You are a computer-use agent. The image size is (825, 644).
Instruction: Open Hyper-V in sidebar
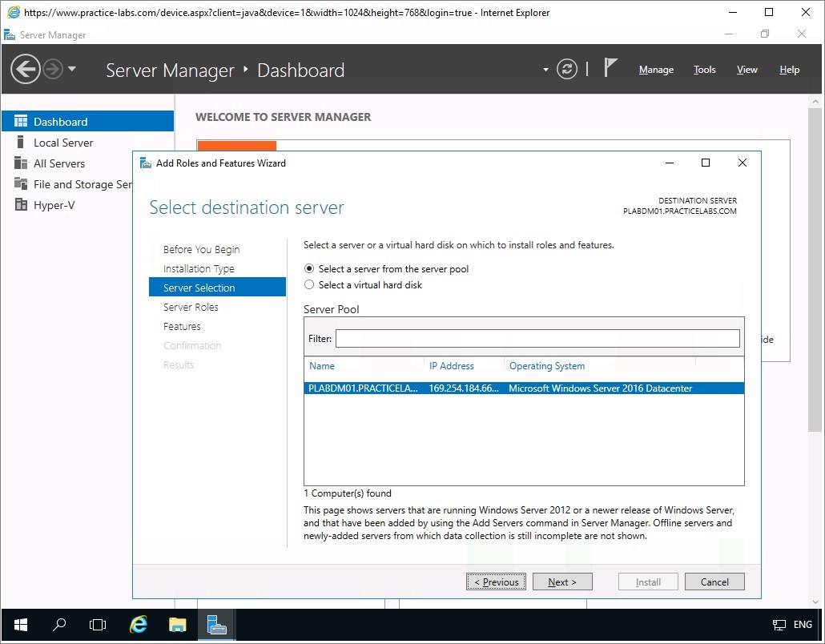coord(54,205)
